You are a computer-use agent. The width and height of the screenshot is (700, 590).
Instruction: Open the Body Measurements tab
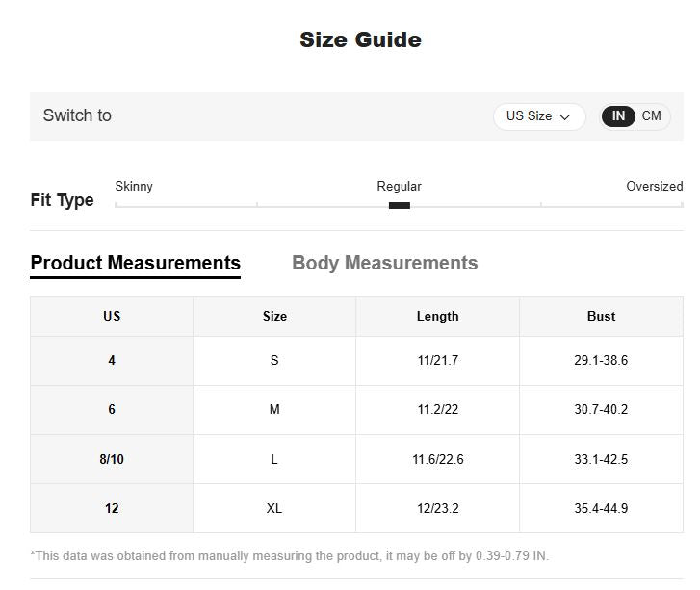(x=384, y=263)
